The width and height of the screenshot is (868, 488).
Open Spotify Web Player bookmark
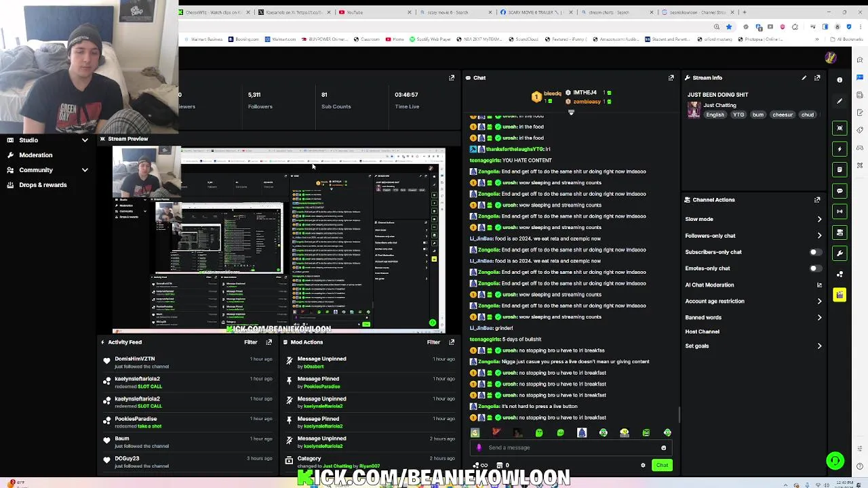pos(431,39)
